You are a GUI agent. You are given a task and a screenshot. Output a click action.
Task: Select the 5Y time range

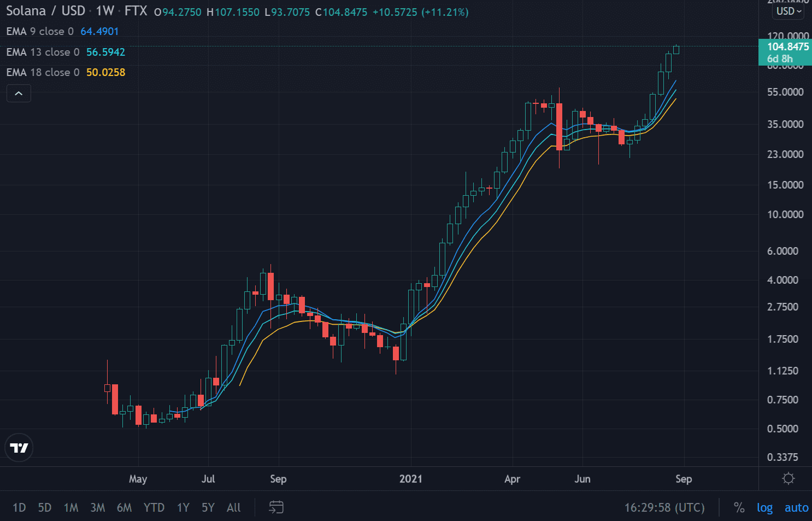[x=208, y=507]
